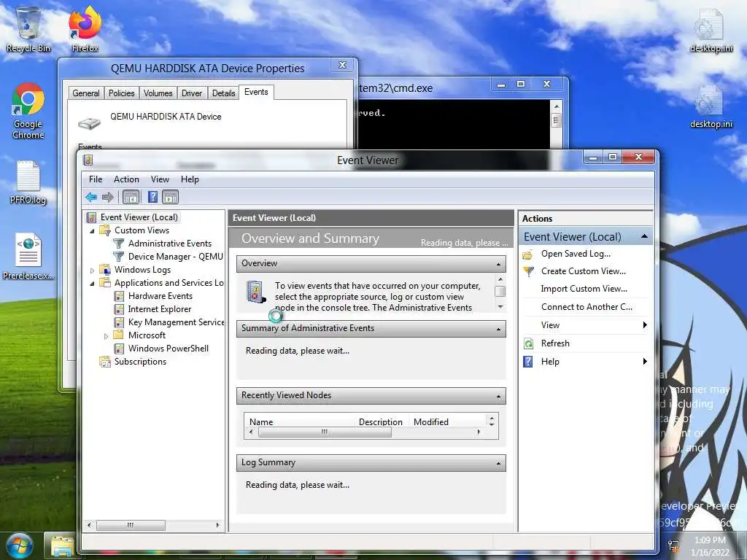Select Events tab in Device Properties

click(256, 92)
